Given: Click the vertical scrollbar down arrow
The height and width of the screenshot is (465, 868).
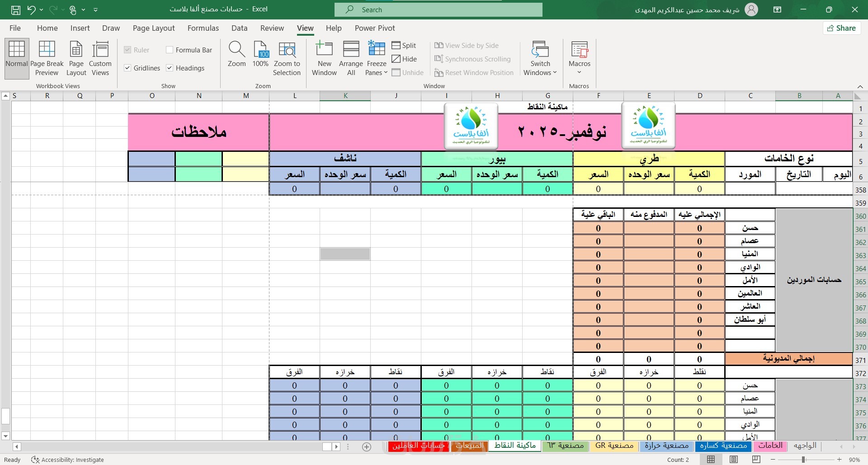Looking at the screenshot, I should (5, 436).
